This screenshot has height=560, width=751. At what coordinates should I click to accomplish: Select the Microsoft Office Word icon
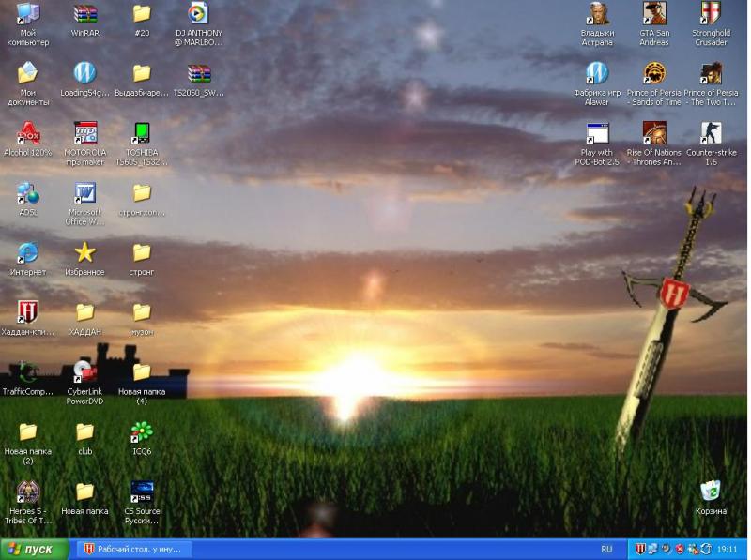pos(84,193)
